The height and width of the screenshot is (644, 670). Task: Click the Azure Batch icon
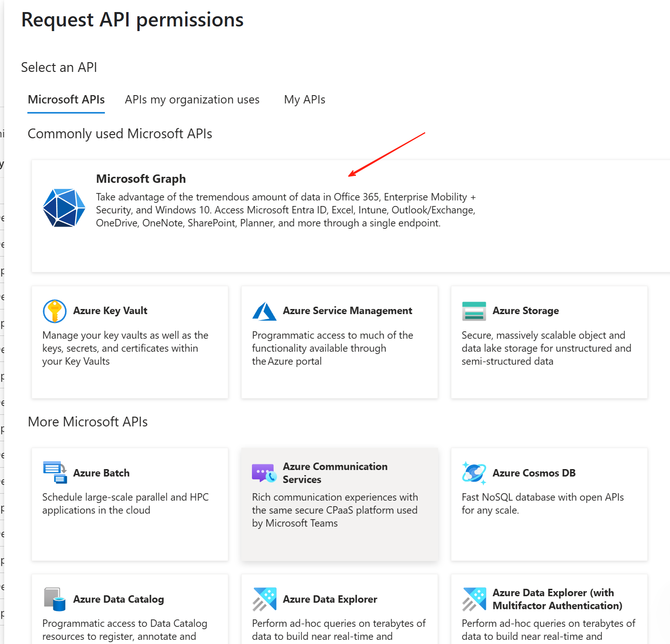[x=55, y=473]
